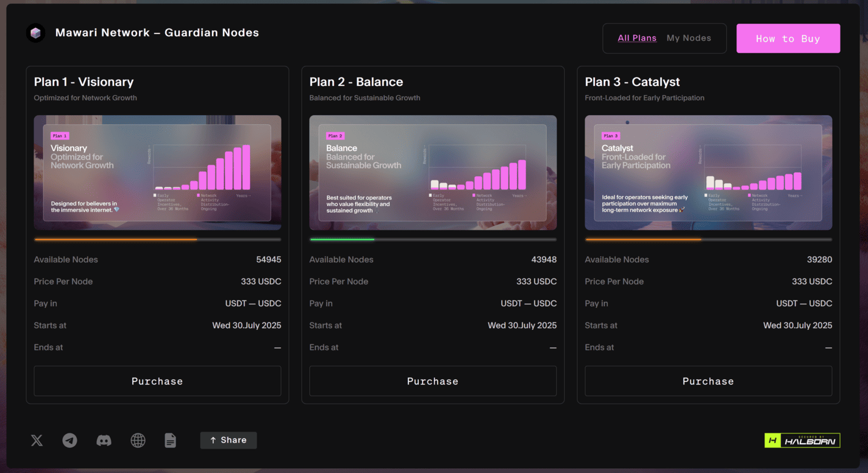Click the Catalyst plan chart image
The width and height of the screenshot is (868, 473).
[708, 172]
